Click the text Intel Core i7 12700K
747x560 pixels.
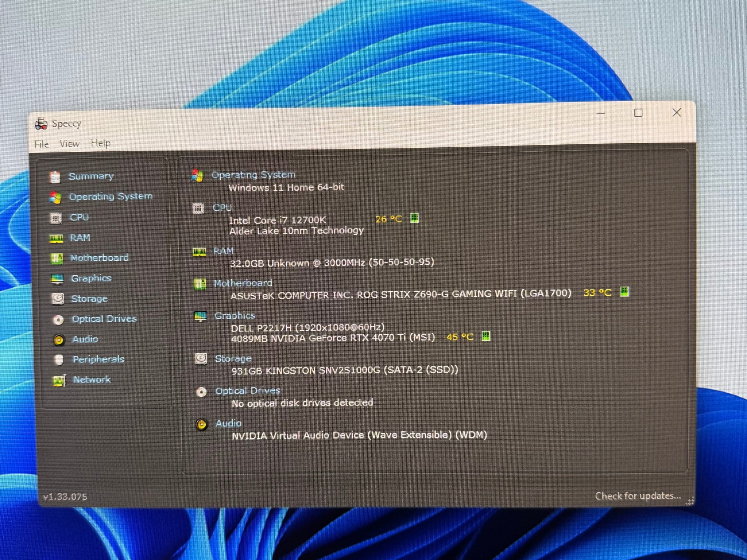click(x=278, y=221)
